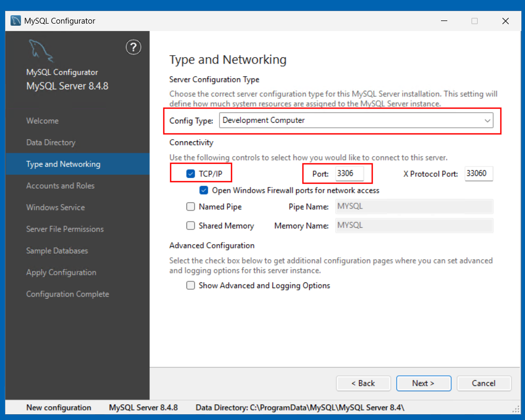Click the Back button
The image size is (525, 420).
363,383
